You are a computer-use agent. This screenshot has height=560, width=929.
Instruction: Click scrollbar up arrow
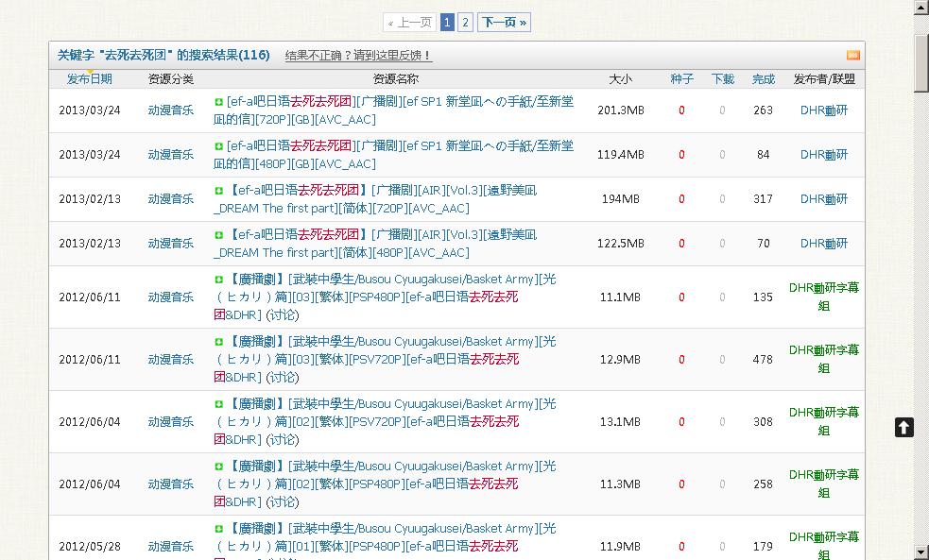(921, 8)
